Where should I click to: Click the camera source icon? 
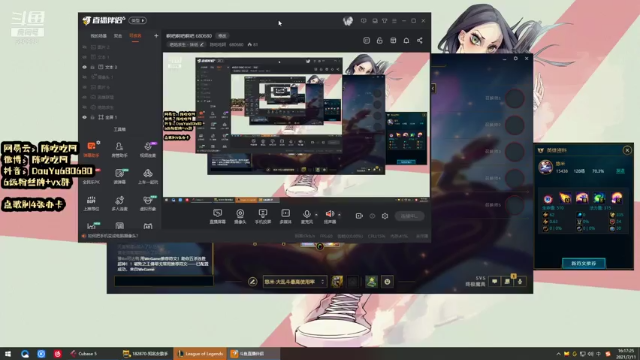(x=240, y=216)
